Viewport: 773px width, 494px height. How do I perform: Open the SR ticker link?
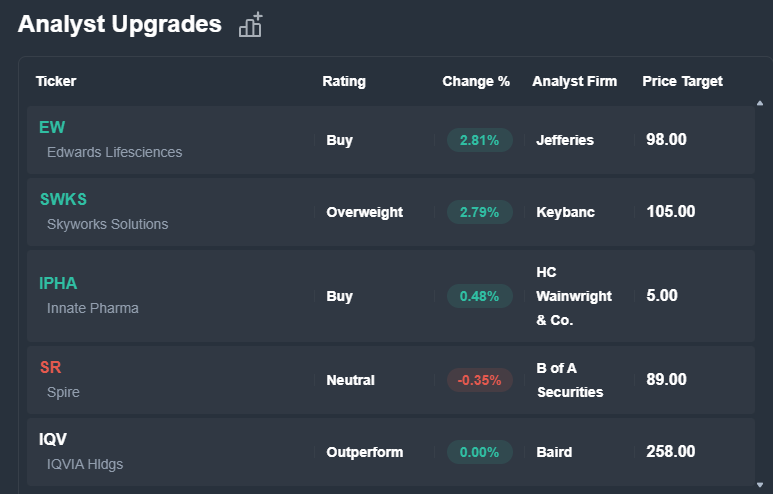[51, 367]
